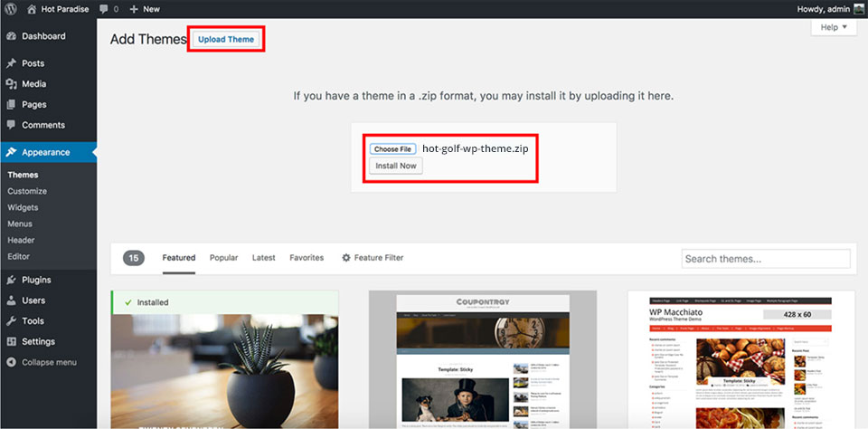Open the WP Macchiato theme thumbnail
This screenshot has height=429, width=868.
[x=741, y=359]
